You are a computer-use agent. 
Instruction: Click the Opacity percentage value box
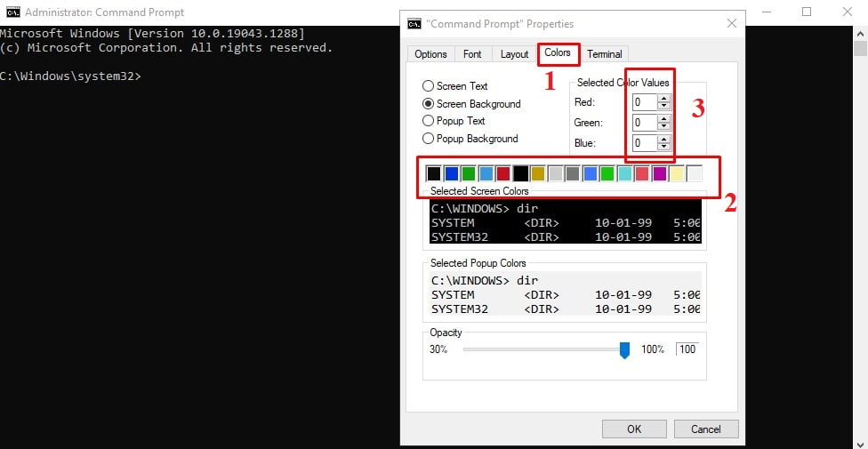[687, 349]
